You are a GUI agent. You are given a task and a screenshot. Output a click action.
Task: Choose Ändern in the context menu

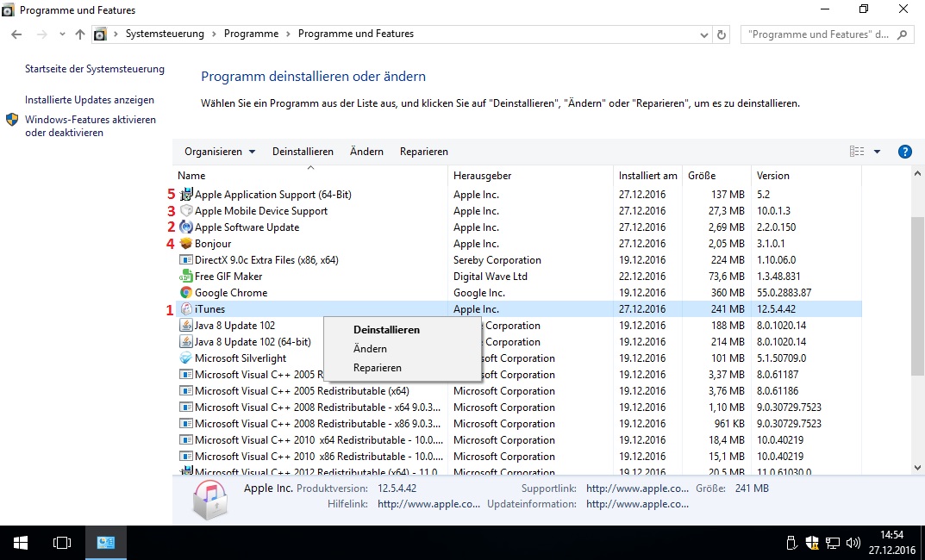pyautogui.click(x=370, y=348)
